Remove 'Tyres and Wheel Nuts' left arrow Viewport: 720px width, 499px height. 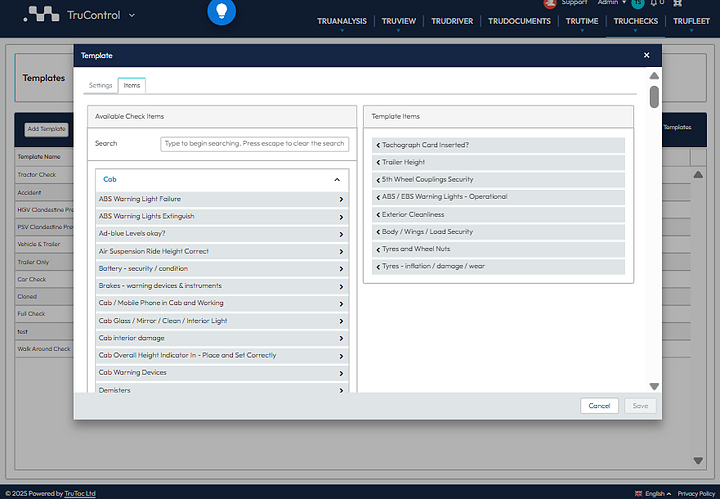[378, 249]
